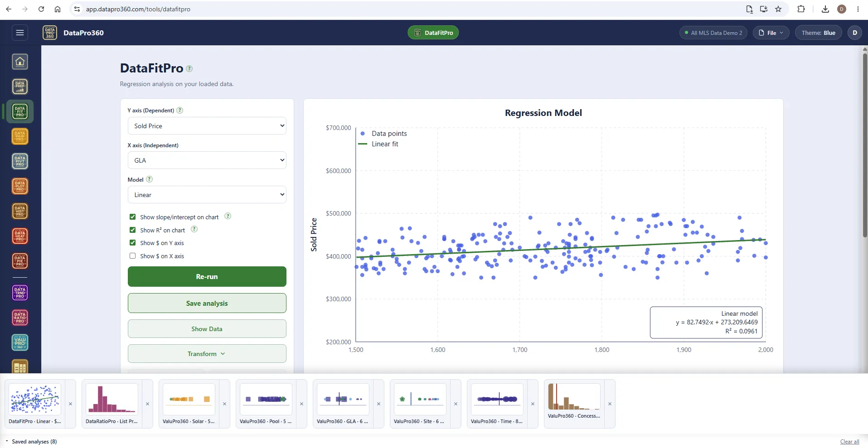The height and width of the screenshot is (448, 868).
Task: Open the Data Trnd Pro tool
Action: 20,293
